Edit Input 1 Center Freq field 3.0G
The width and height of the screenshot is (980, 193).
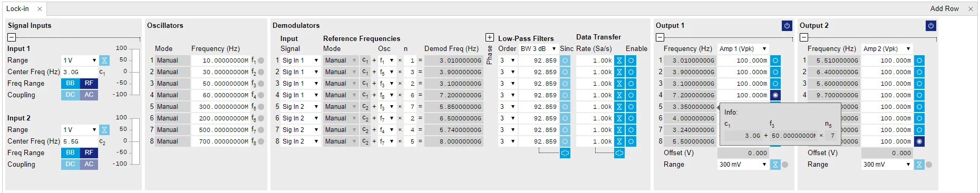tap(80, 72)
